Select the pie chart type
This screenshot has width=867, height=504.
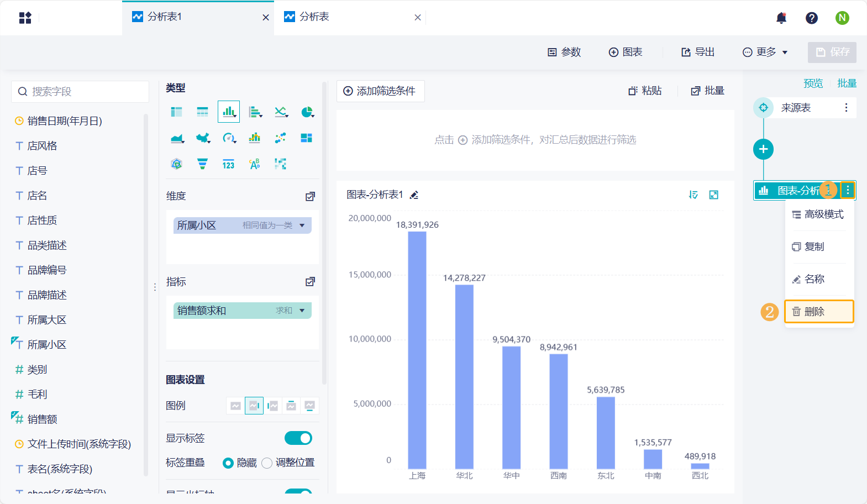coord(307,112)
